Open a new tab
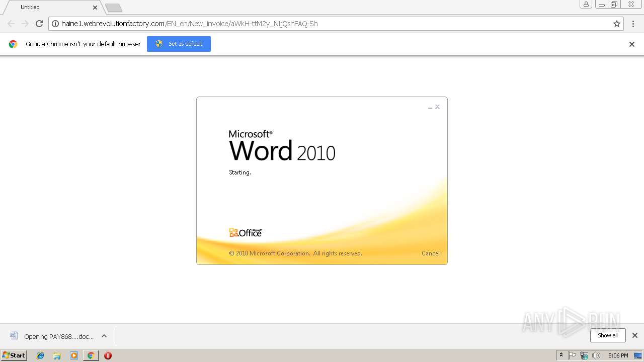This screenshot has width=644, height=362. [x=114, y=8]
